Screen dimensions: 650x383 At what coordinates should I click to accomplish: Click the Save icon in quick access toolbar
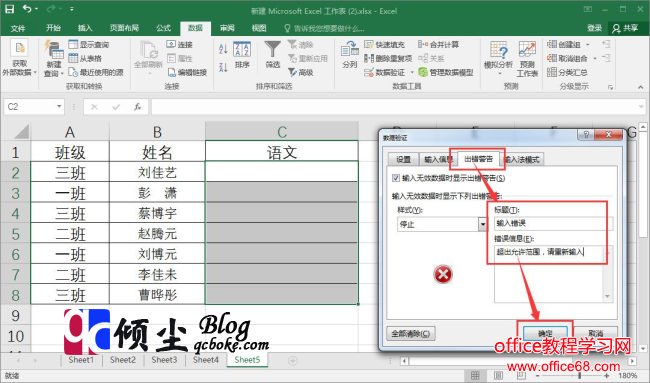click(x=9, y=9)
